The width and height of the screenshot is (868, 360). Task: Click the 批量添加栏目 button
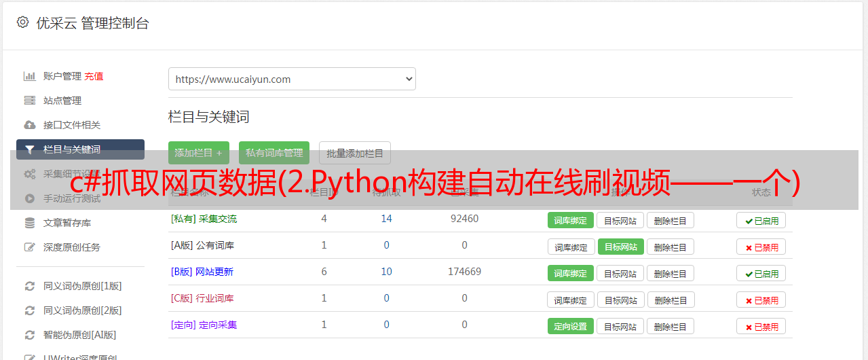point(355,153)
